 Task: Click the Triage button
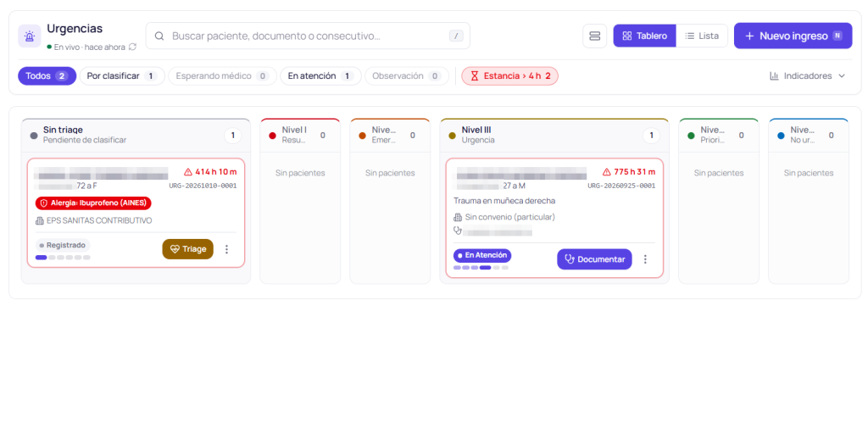click(x=187, y=249)
